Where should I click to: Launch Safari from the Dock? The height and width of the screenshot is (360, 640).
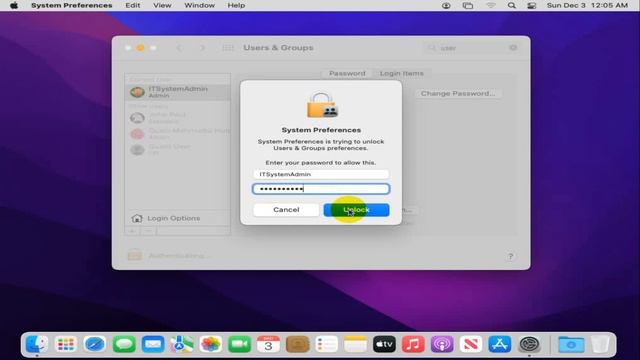tap(95, 344)
